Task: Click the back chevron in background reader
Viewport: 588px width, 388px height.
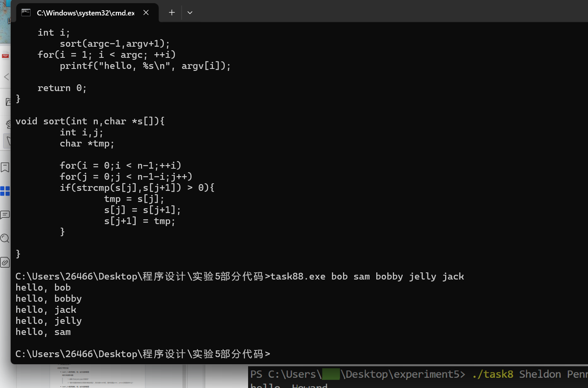Action: pyautogui.click(x=6, y=76)
